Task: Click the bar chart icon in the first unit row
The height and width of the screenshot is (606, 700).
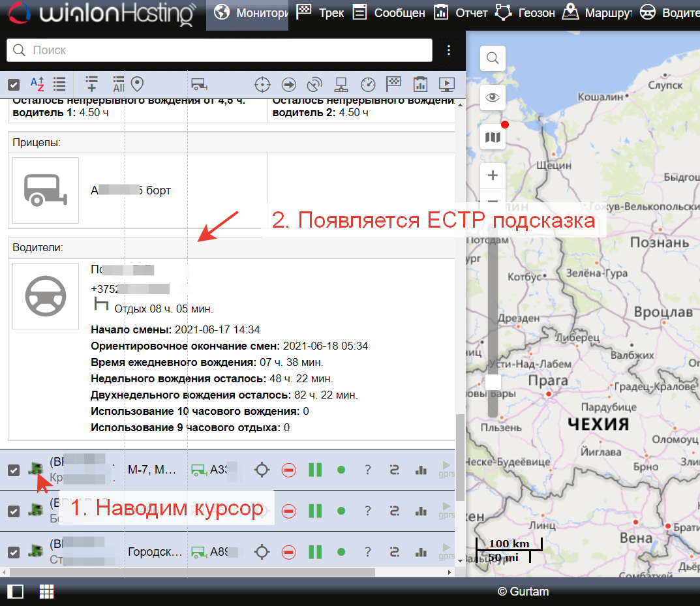Action: click(x=421, y=470)
